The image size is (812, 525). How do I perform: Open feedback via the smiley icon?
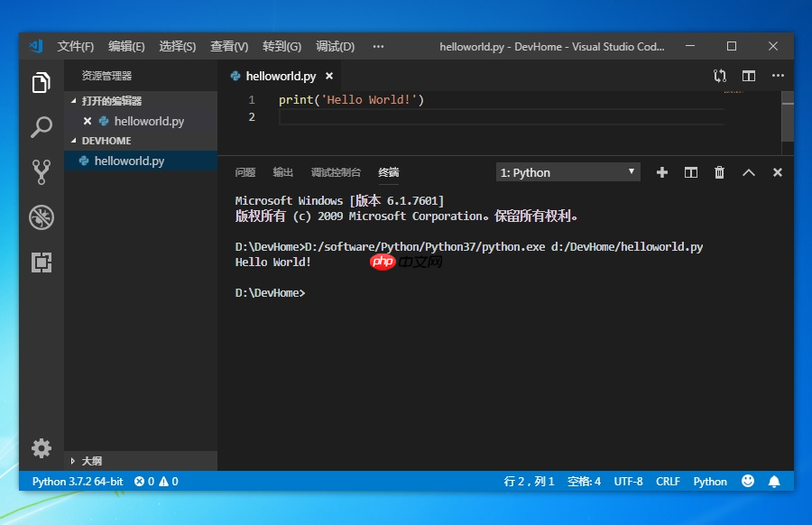pos(748,481)
